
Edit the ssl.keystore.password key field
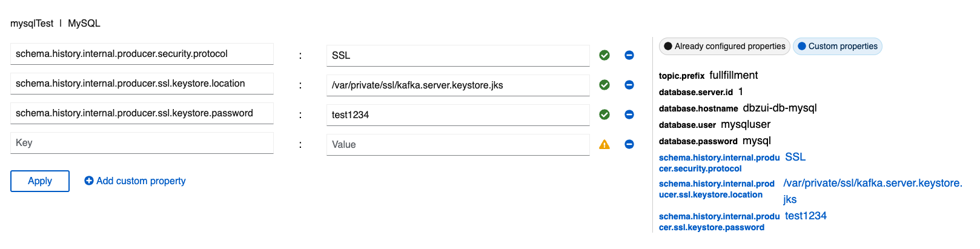(142, 113)
